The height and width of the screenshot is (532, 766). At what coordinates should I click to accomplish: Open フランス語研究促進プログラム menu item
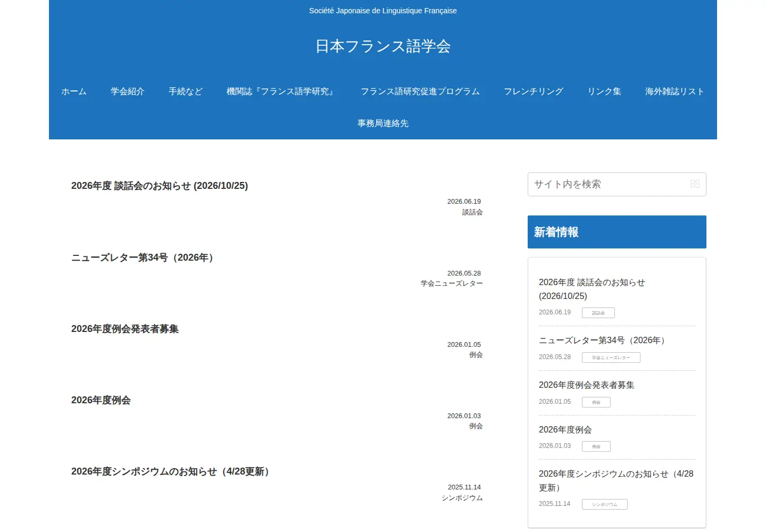click(420, 92)
